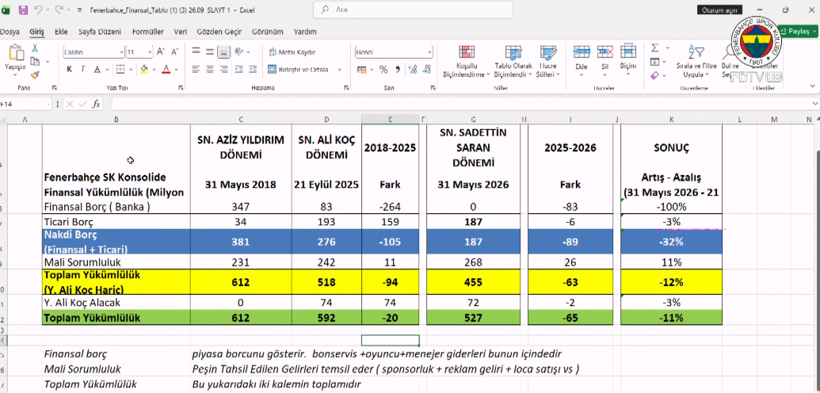
Task: Open Hücre Stilleri cell styles
Action: (x=548, y=61)
